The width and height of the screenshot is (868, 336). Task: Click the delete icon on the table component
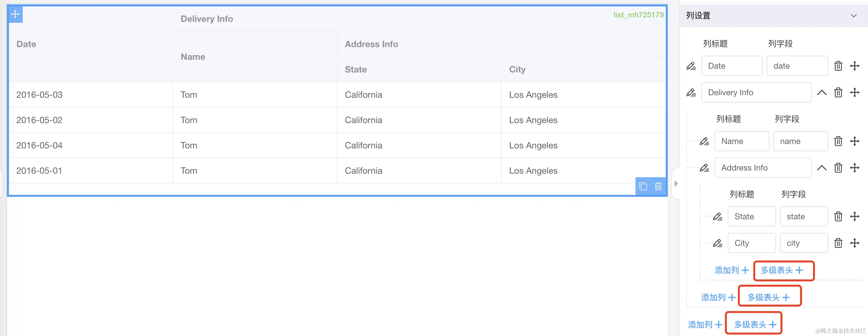coord(658,186)
